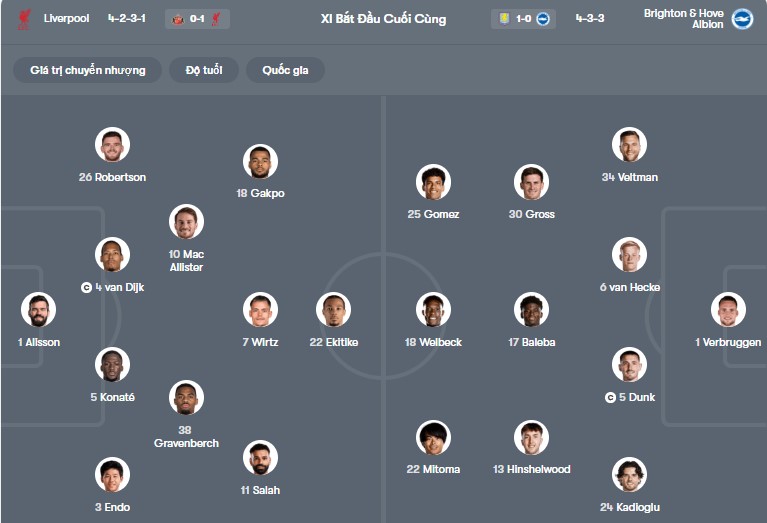Click the Liverpool club crest icon

coord(24,19)
